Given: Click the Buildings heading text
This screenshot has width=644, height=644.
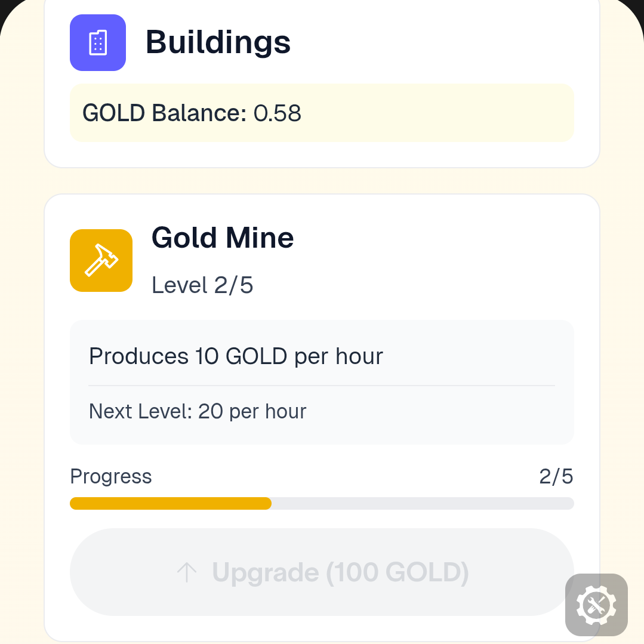Looking at the screenshot, I should point(218,42).
